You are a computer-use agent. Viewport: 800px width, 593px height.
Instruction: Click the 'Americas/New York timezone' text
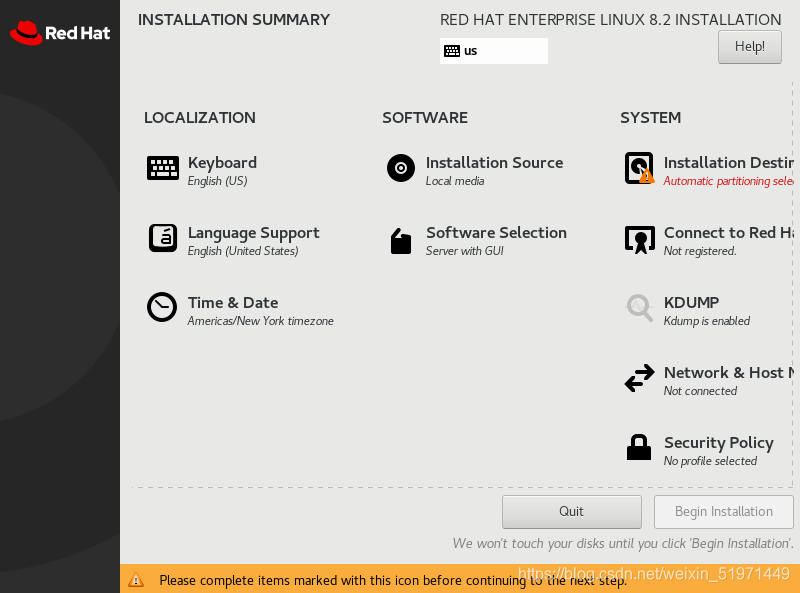(x=261, y=321)
